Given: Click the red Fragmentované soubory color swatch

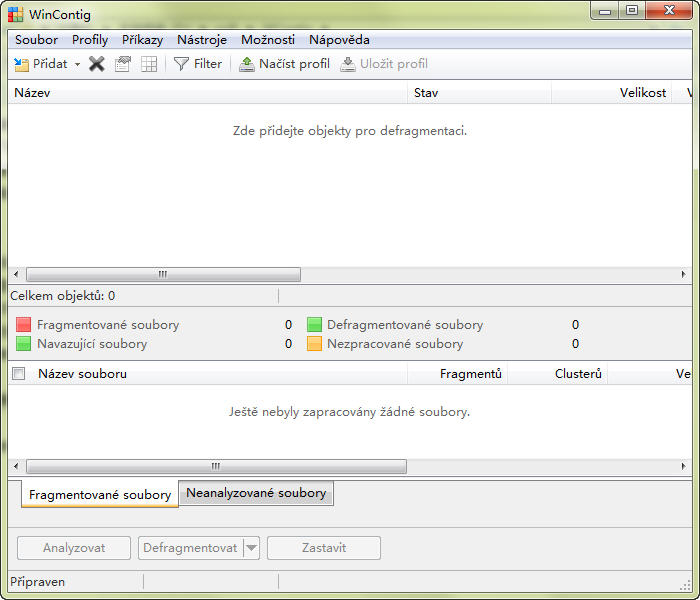Looking at the screenshot, I should [24, 325].
